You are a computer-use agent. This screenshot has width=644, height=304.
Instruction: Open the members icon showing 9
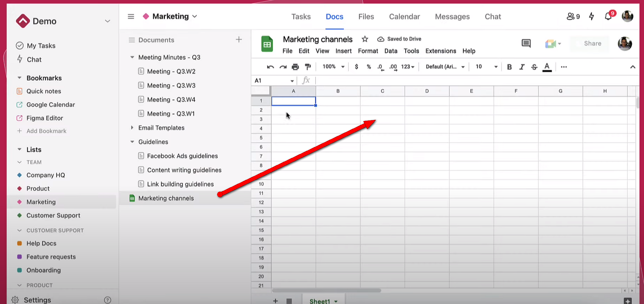pyautogui.click(x=573, y=16)
